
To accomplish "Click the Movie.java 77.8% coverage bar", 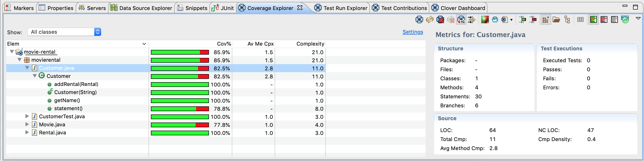I will point(180,125).
